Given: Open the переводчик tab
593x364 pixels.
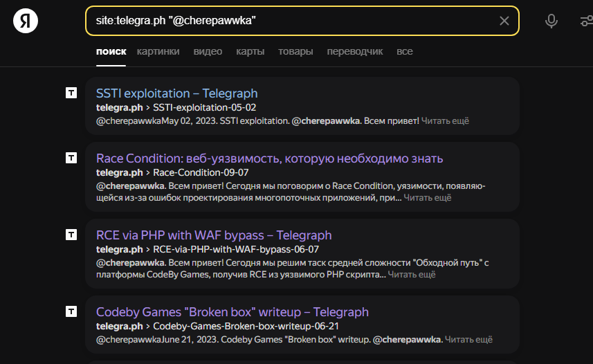Looking at the screenshot, I should 355,51.
